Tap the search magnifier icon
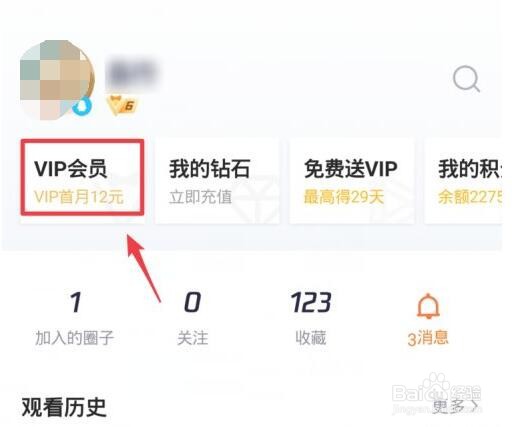This screenshot has height=427, width=512. 466,79
